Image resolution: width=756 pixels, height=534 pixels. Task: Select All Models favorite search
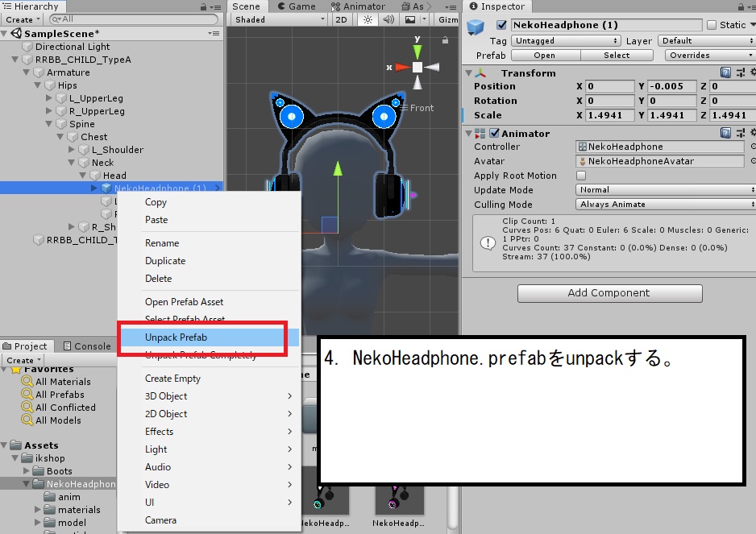coord(58,420)
